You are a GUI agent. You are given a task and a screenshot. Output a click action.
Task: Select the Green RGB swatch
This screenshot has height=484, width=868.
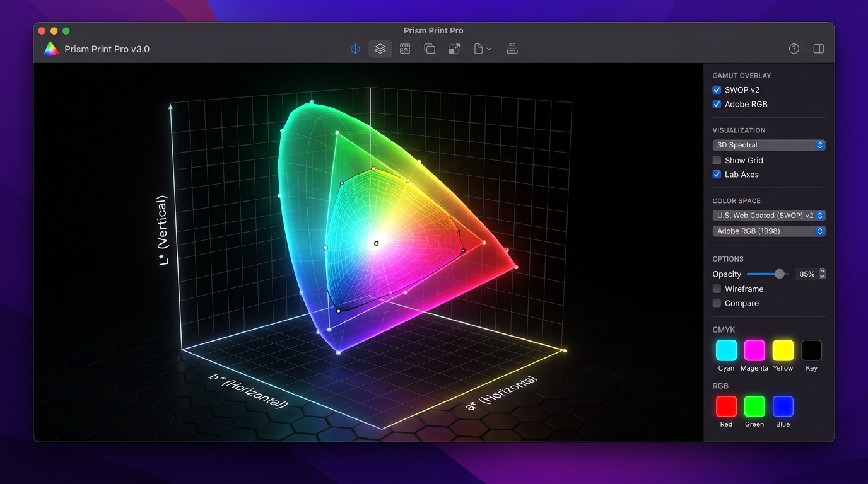754,406
